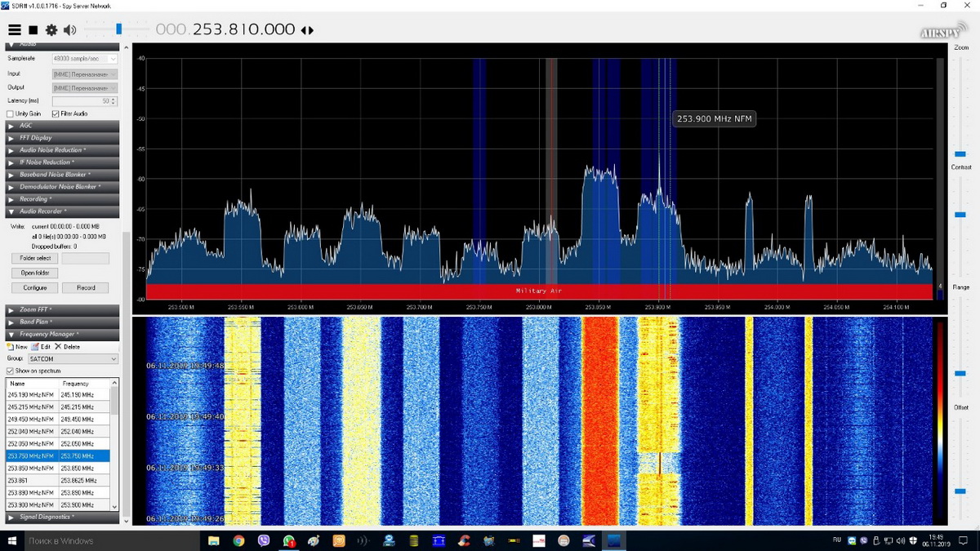This screenshot has width=980, height=551.
Task: Click the Folder select button
Action: [35, 258]
